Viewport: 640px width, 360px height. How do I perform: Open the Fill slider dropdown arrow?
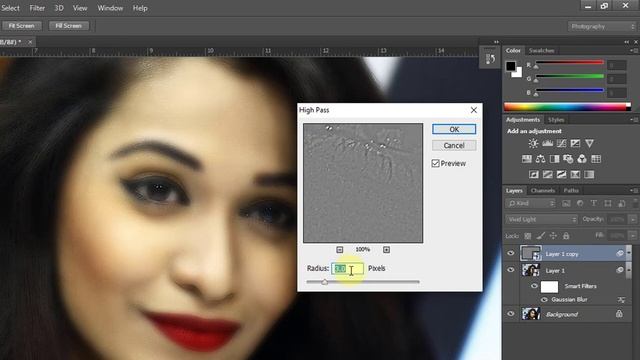click(x=633, y=236)
